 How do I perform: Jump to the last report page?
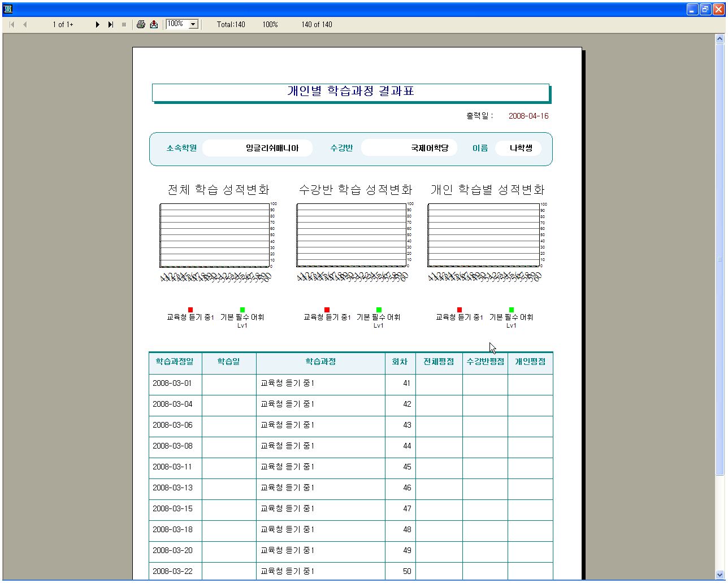coord(111,25)
